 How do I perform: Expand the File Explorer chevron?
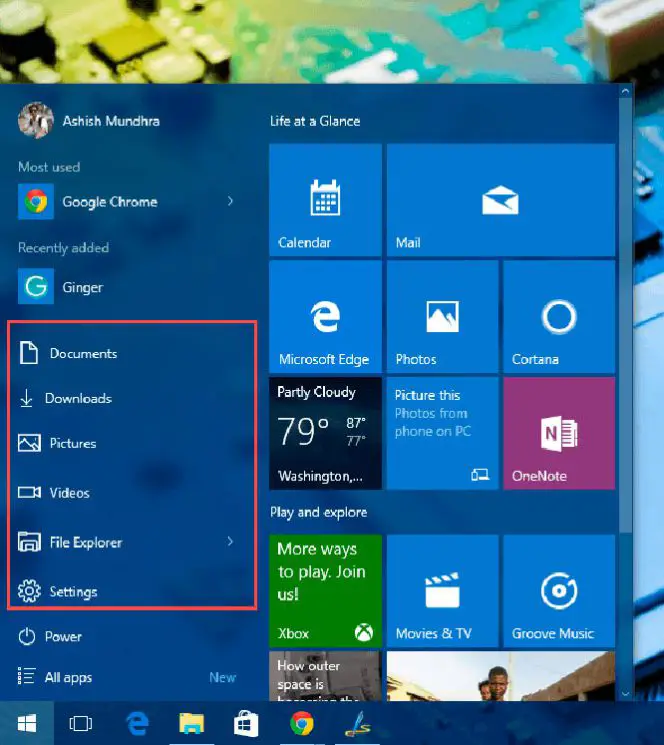point(230,541)
